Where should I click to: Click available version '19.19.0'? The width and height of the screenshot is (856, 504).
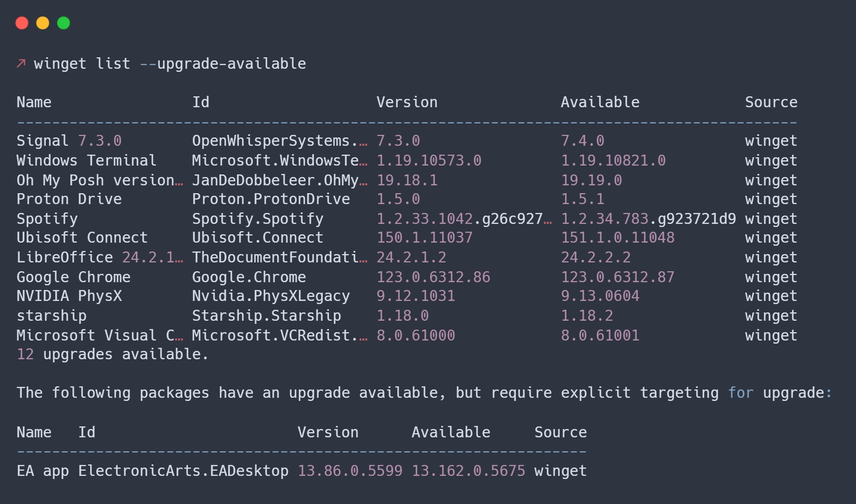point(591,180)
